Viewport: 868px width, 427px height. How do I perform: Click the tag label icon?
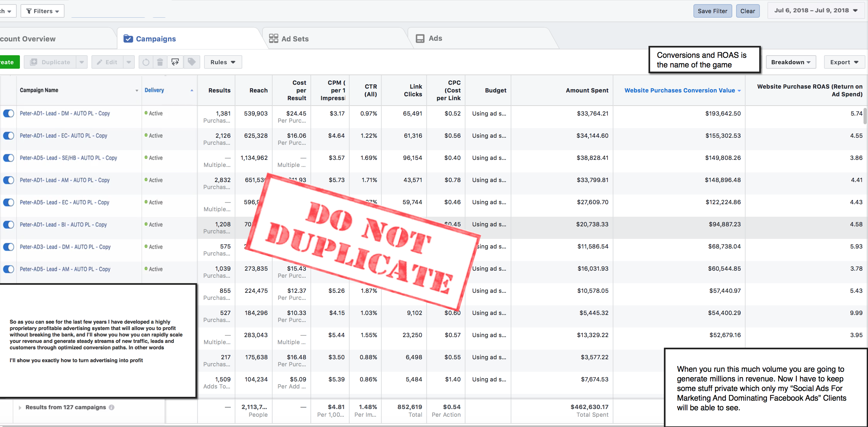191,62
